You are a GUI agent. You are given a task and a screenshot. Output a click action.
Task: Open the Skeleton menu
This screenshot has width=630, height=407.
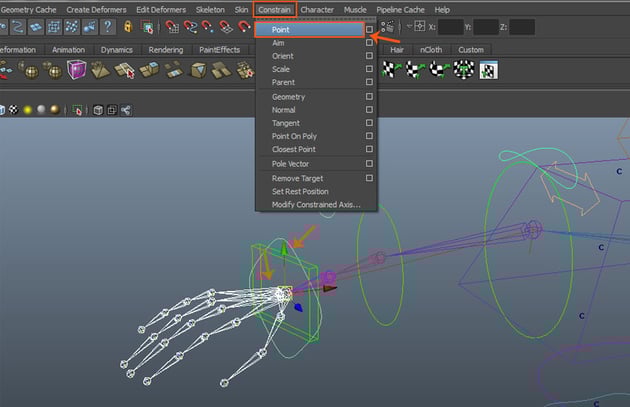(x=210, y=9)
